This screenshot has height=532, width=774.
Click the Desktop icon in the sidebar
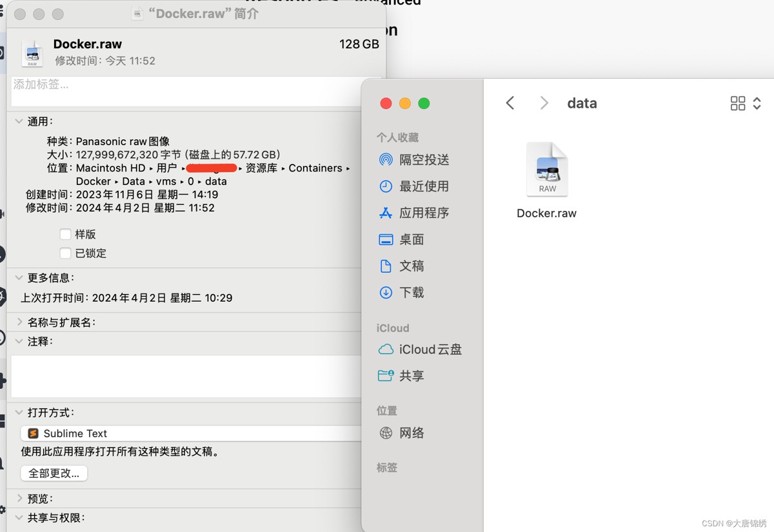coord(386,239)
